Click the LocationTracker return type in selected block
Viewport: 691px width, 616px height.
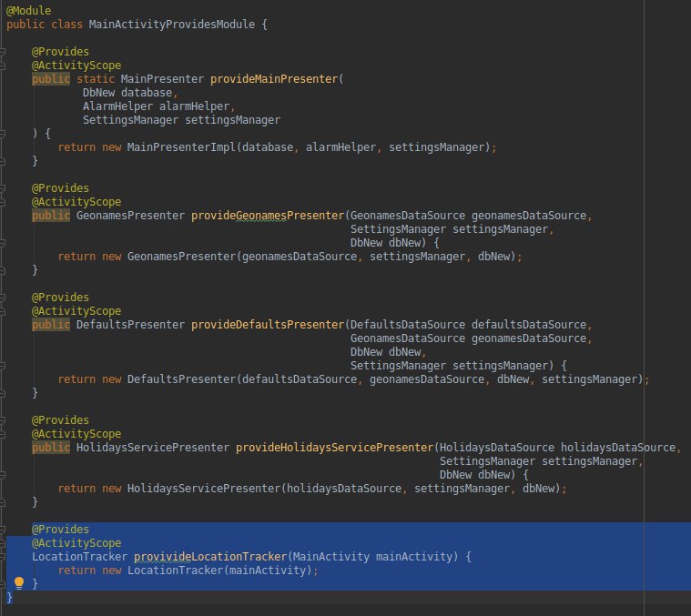coord(79,557)
